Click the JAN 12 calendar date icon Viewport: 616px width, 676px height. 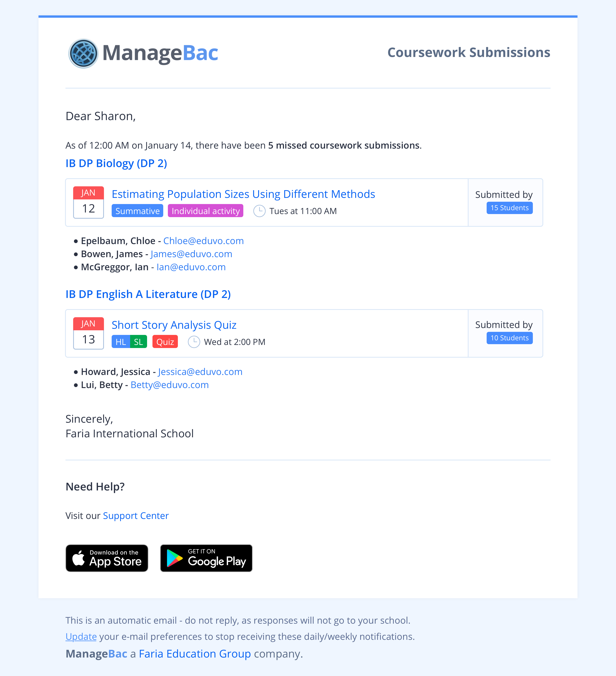(x=89, y=202)
